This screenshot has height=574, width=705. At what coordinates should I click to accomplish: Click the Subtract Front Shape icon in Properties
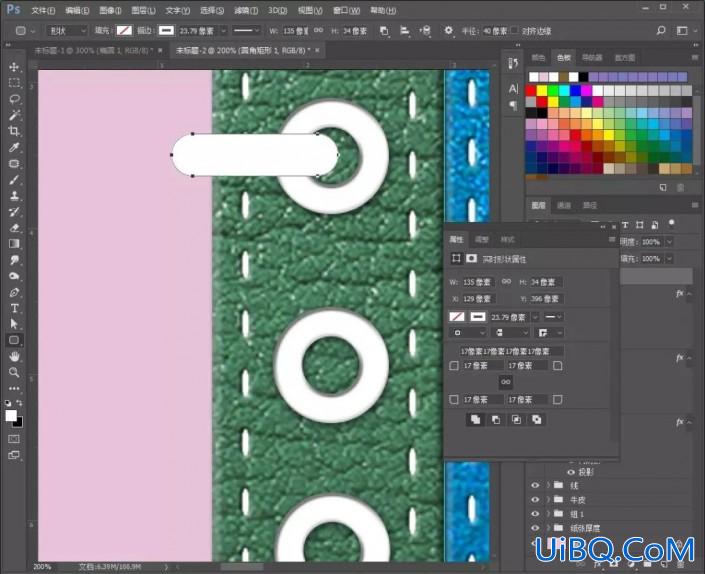[496, 419]
